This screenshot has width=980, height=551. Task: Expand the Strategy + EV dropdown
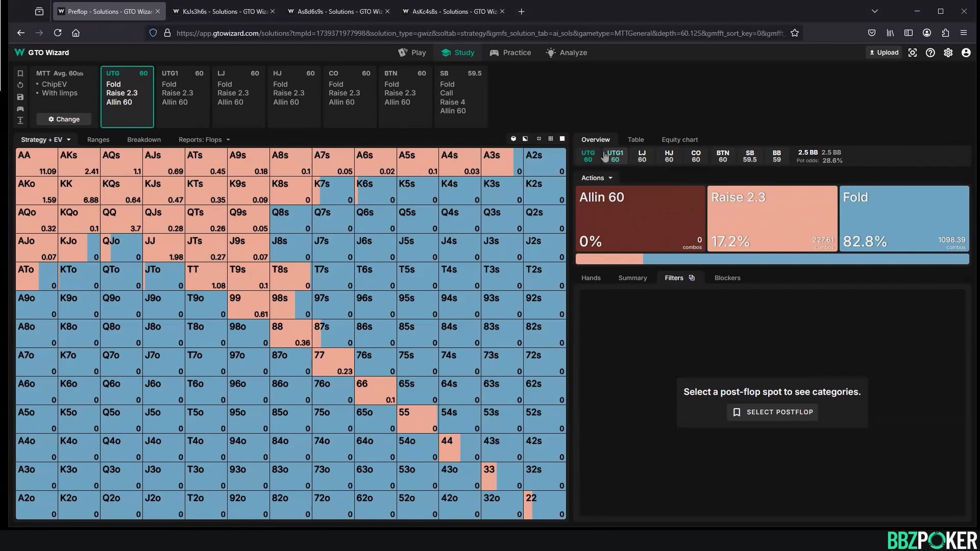[x=45, y=139]
